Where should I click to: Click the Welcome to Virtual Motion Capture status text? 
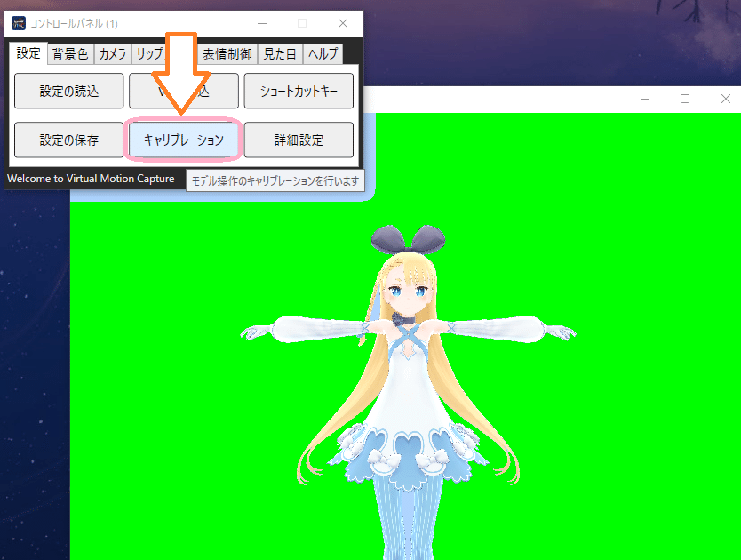tap(91, 179)
